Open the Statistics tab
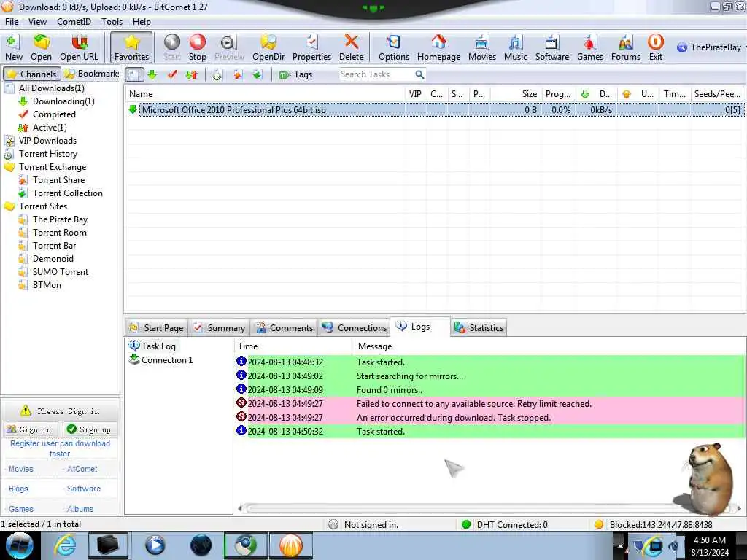The height and width of the screenshot is (560, 747). tap(479, 327)
